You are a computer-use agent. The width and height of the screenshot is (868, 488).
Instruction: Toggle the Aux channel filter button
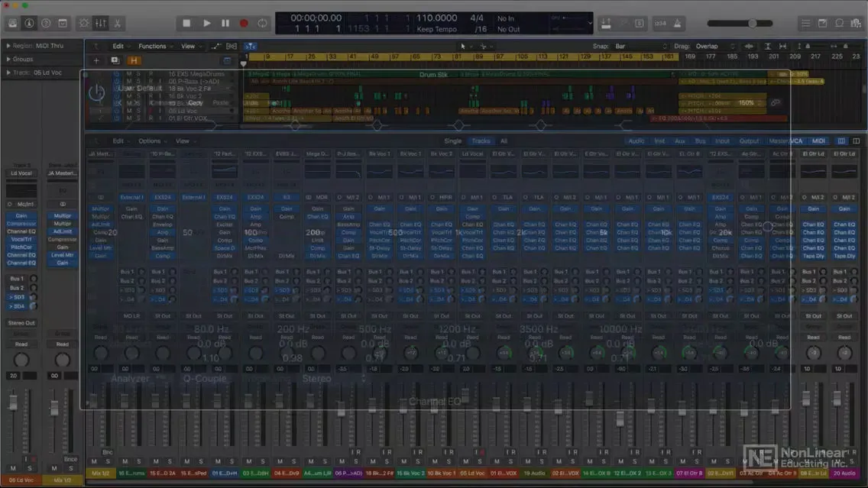(x=680, y=141)
